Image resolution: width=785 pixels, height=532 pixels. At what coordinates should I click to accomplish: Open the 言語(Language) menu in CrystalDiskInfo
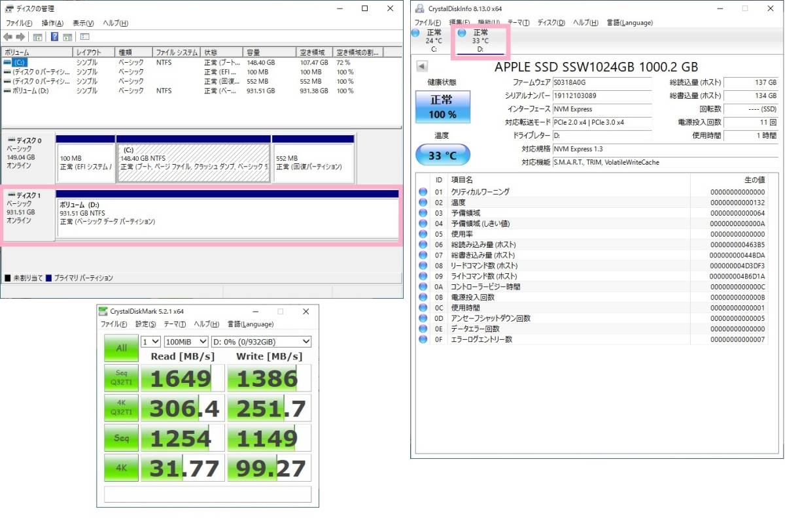(x=629, y=22)
